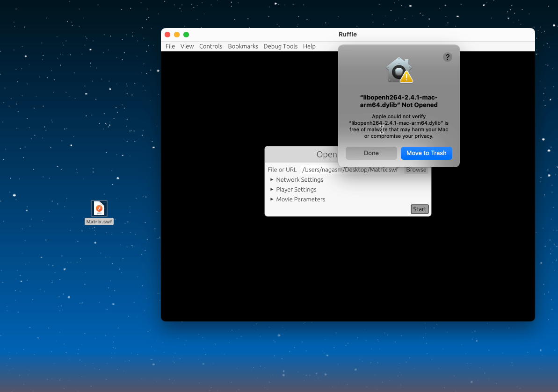Click the Browse button

click(x=416, y=170)
